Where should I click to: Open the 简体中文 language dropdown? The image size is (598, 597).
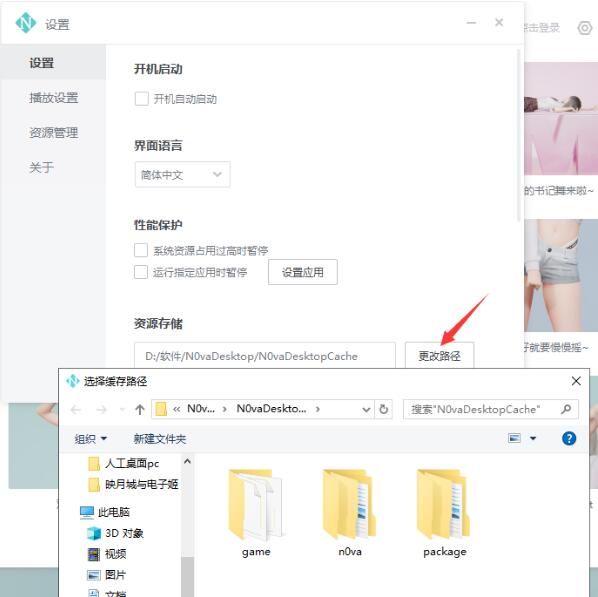[182, 174]
